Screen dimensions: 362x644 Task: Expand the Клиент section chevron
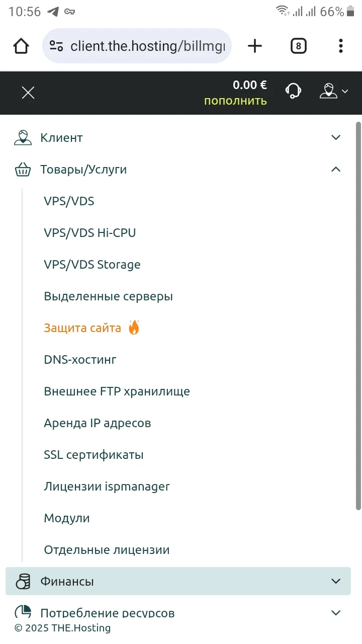(336, 137)
